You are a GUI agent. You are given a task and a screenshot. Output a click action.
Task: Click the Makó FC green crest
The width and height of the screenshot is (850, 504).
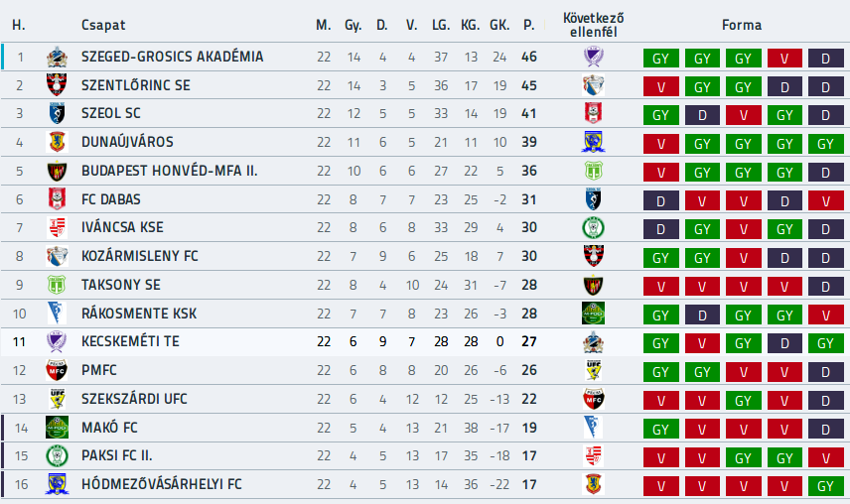(57, 428)
